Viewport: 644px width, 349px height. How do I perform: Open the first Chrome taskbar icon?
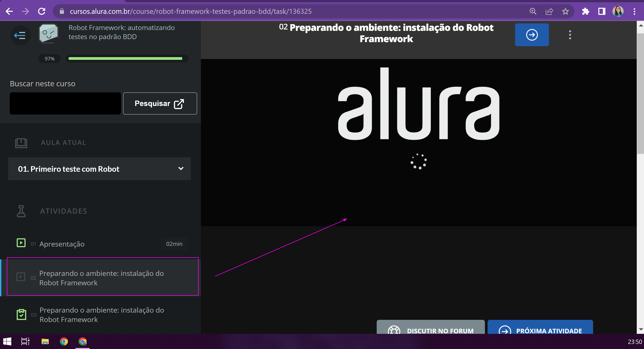click(x=64, y=341)
